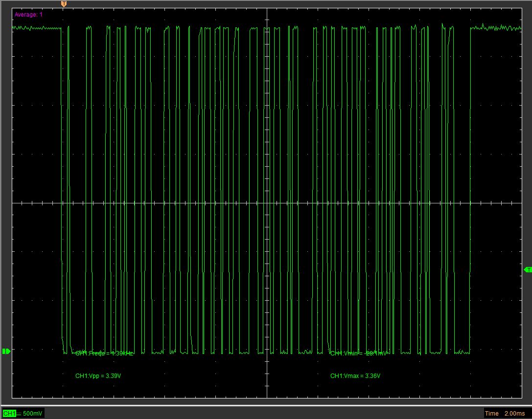Click the Time 2.00ms timebase readout
The height and width of the screenshot is (419, 532).
505,413
